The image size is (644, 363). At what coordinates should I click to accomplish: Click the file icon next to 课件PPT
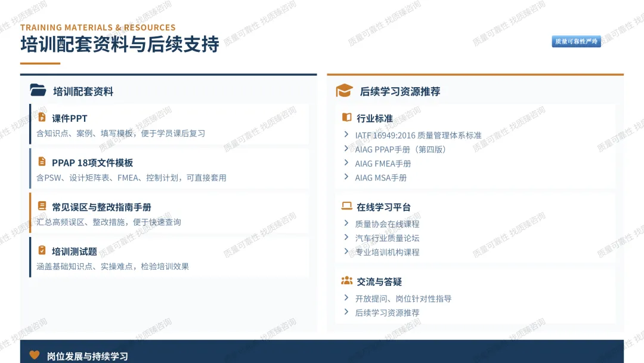pos(42,118)
